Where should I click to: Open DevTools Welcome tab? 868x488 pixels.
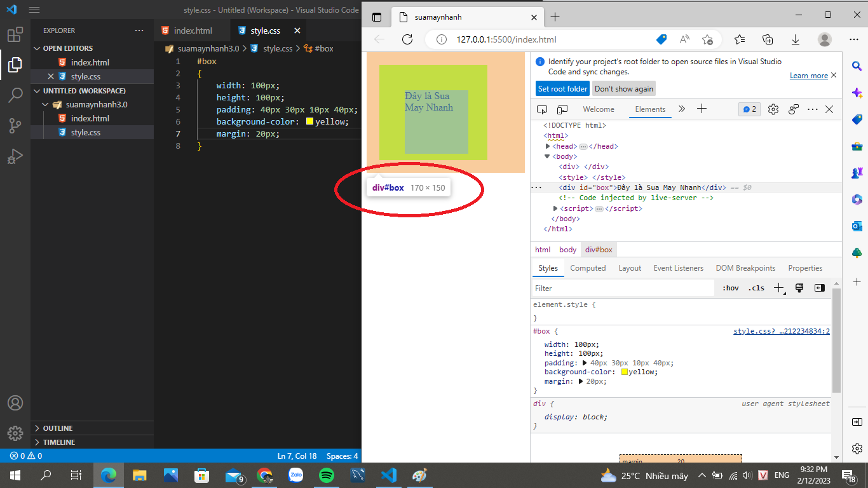[x=599, y=109]
